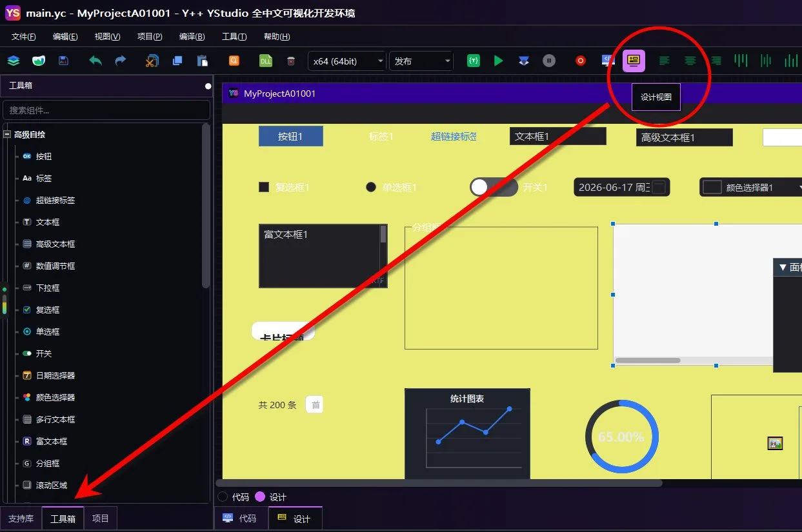The width and height of the screenshot is (802, 532).
Task: Select 日期选择器 component in toolbox
Action: [55, 375]
